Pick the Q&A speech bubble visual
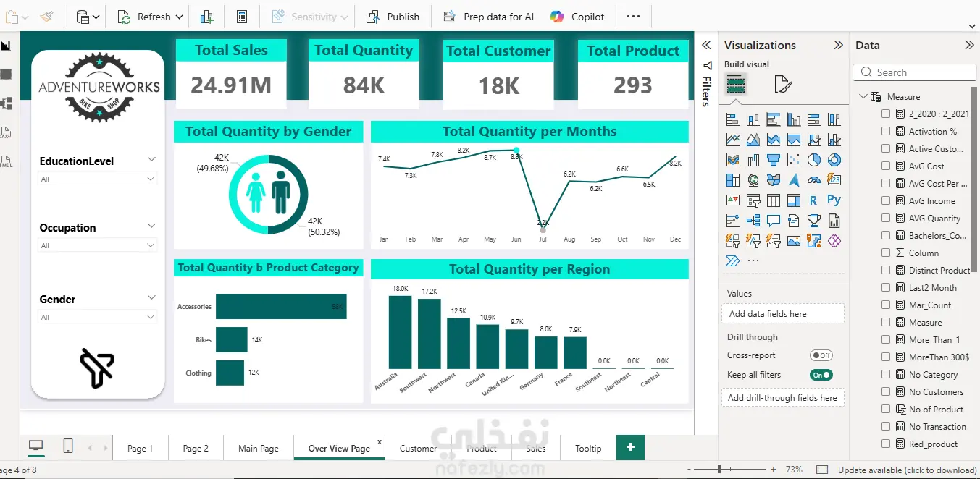Image resolution: width=980 pixels, height=479 pixels. click(773, 221)
